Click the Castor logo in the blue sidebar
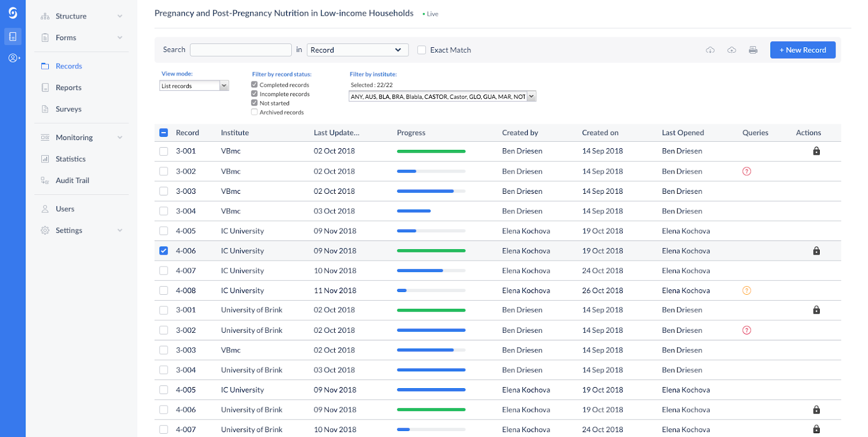868x437 pixels. (12, 12)
